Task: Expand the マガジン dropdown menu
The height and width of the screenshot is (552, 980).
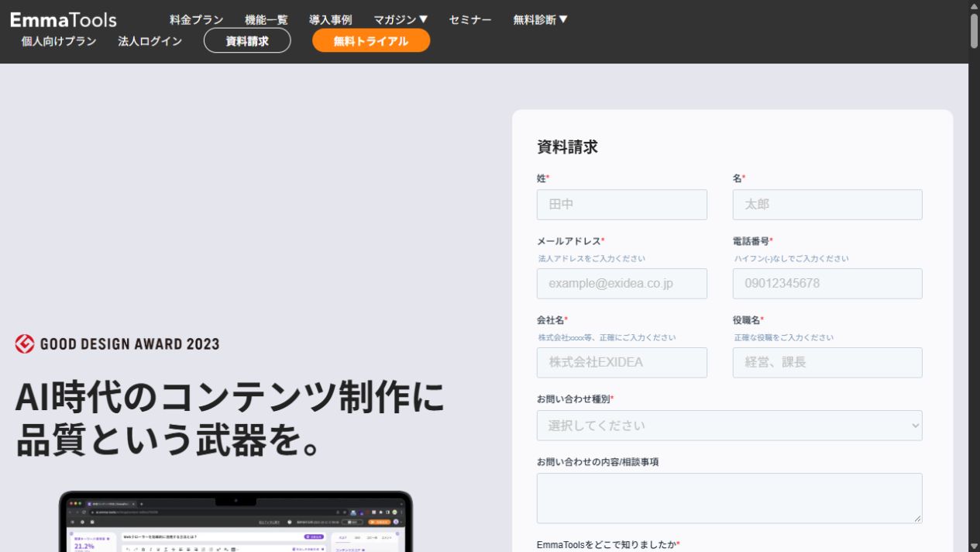Action: click(401, 19)
